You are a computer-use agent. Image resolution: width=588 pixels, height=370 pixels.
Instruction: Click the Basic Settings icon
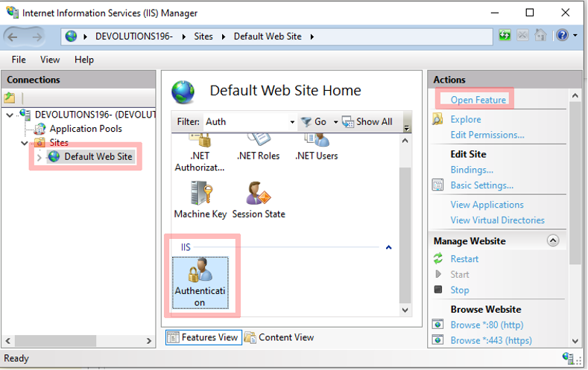(x=437, y=185)
